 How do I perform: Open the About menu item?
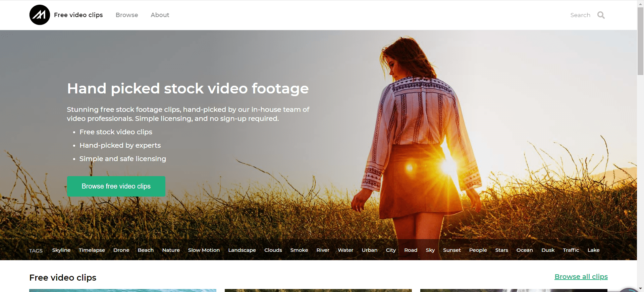pos(160,15)
